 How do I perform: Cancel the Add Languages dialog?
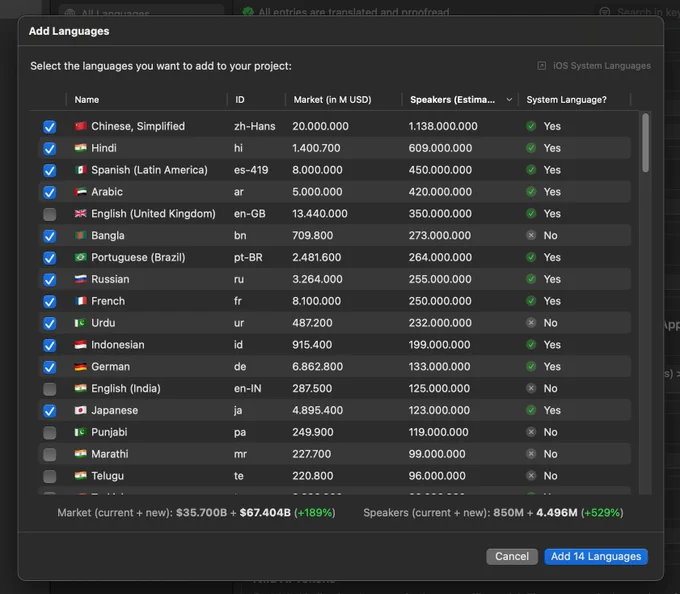pos(512,556)
